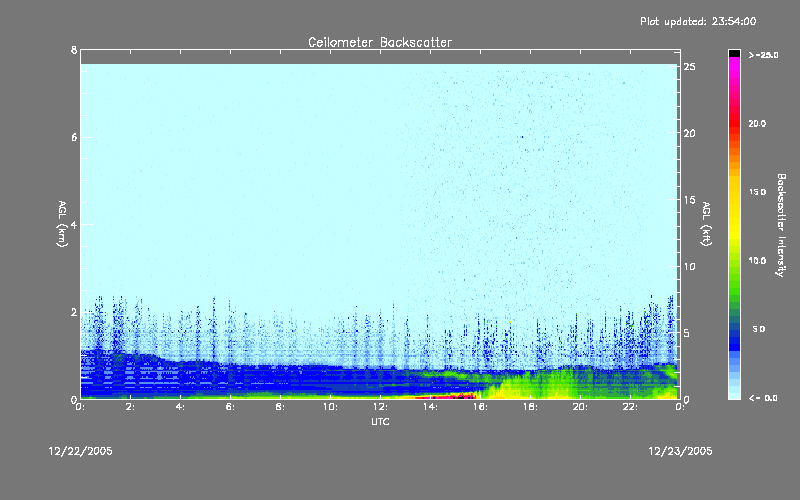Click the red high-backscatter streak near 15 UTC
Screen dimensions: 800x500
point(446,396)
